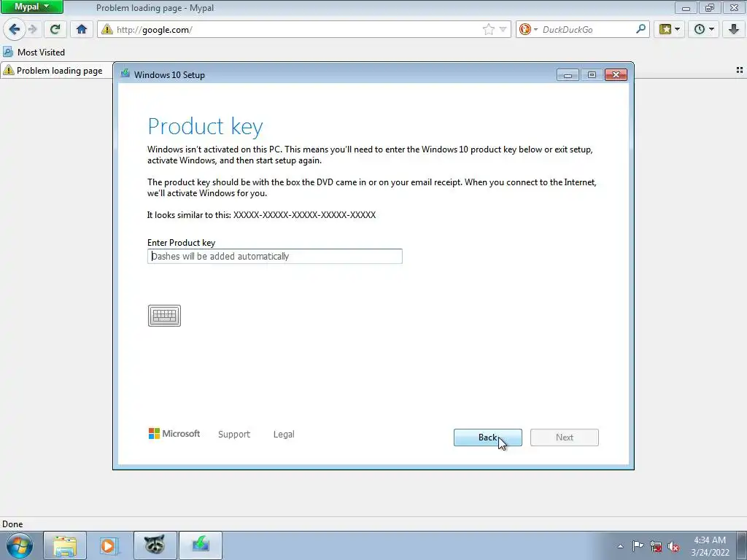
Task: Open the bookmarks menu button
Action: (x=670, y=29)
